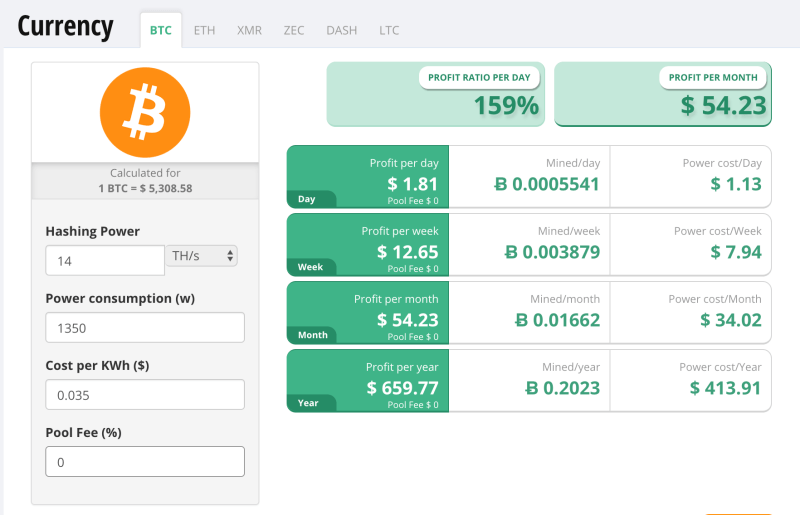Click the Profit per week green cell
This screenshot has width=800, height=515.
point(368,245)
